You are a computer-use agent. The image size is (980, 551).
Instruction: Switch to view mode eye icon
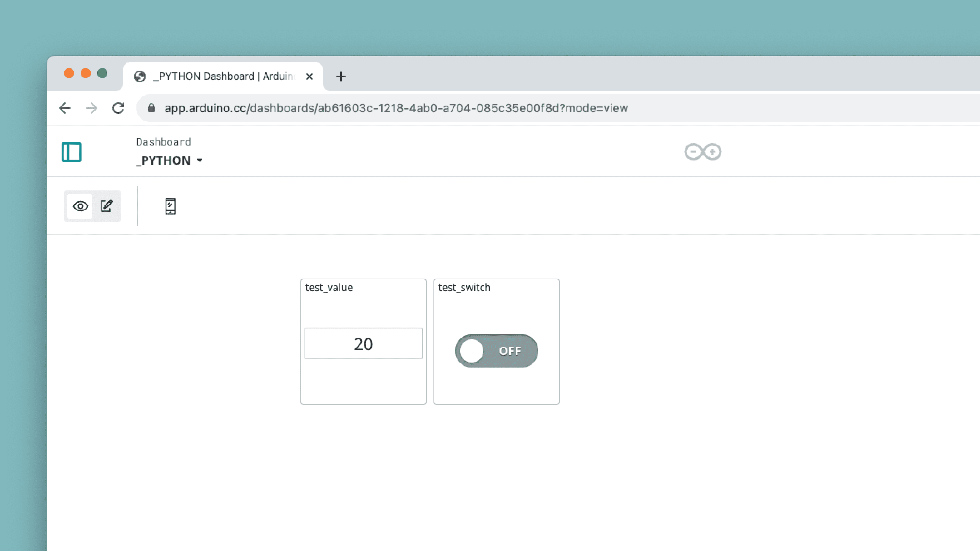click(x=80, y=206)
